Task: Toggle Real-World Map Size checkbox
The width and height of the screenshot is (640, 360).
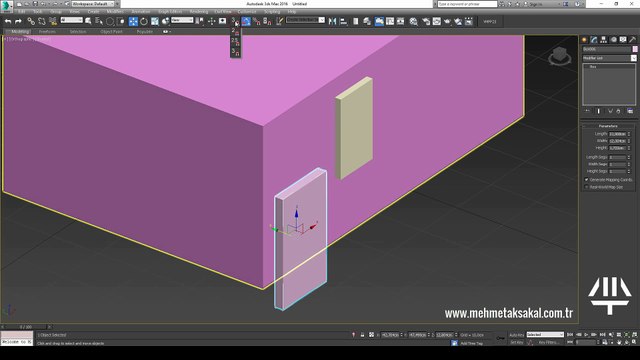Action: [587, 187]
